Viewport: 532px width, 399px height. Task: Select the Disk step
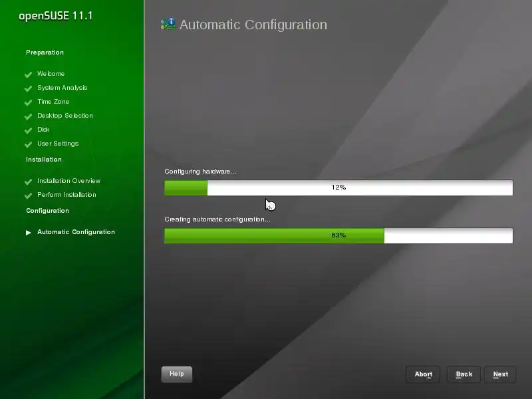pos(43,129)
